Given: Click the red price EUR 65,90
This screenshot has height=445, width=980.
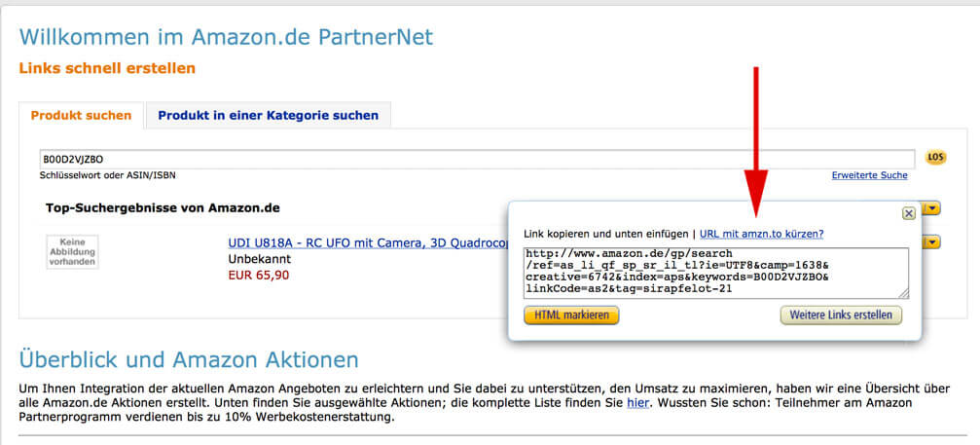Looking at the screenshot, I should click(258, 275).
